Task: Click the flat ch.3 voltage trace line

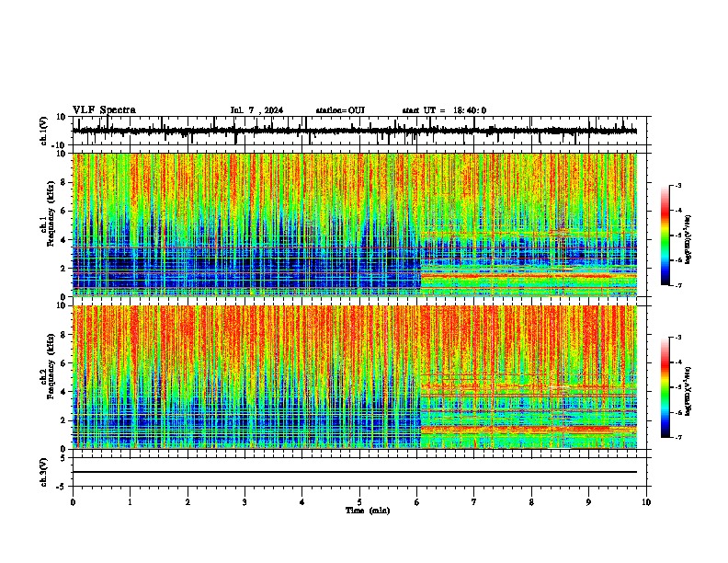Action: point(354,472)
